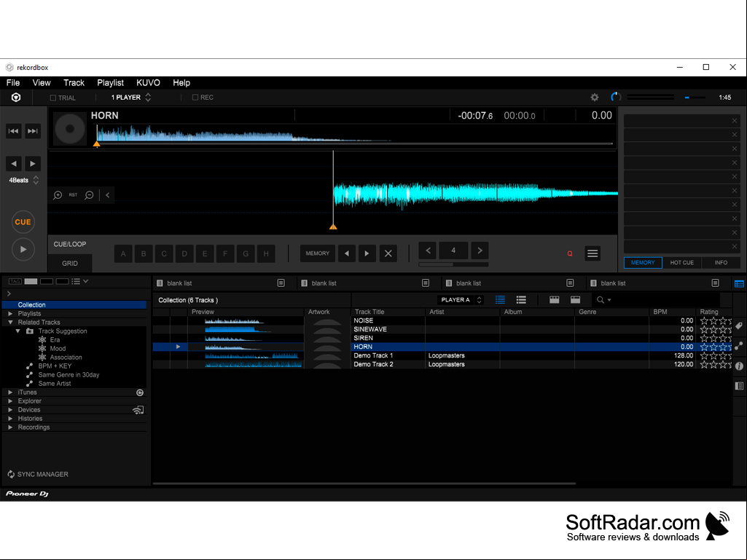
Task: Select hot cue pad A
Action: pos(123,253)
